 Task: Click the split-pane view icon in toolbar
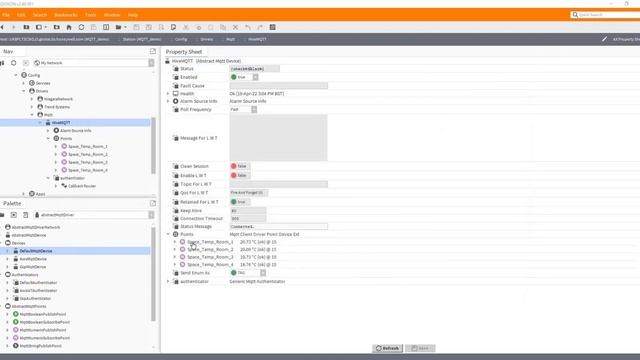tap(106, 27)
